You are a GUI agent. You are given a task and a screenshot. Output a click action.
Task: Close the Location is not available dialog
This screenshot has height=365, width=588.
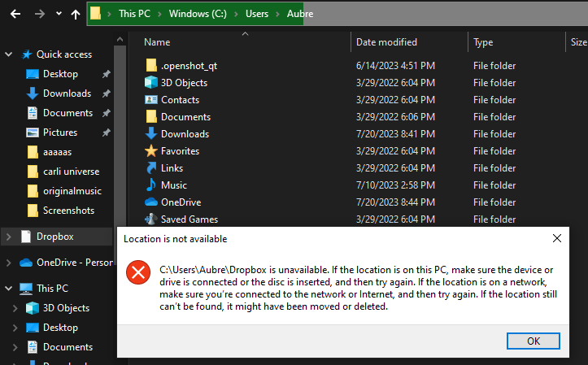click(x=557, y=239)
